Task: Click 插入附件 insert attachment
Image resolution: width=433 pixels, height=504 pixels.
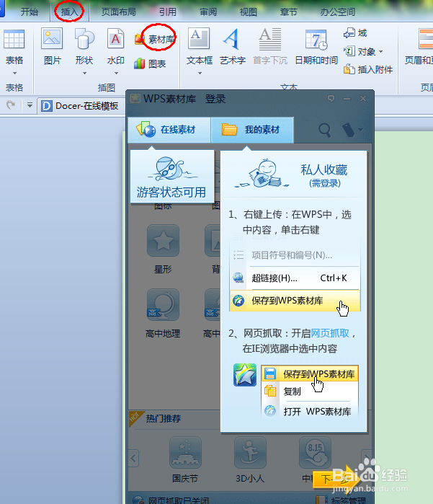Action: (x=368, y=69)
